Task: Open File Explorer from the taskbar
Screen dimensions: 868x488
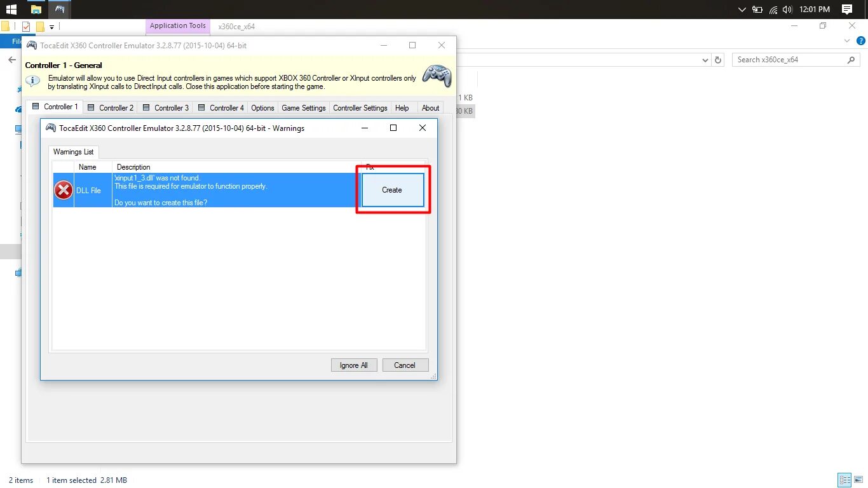Action: pos(36,10)
